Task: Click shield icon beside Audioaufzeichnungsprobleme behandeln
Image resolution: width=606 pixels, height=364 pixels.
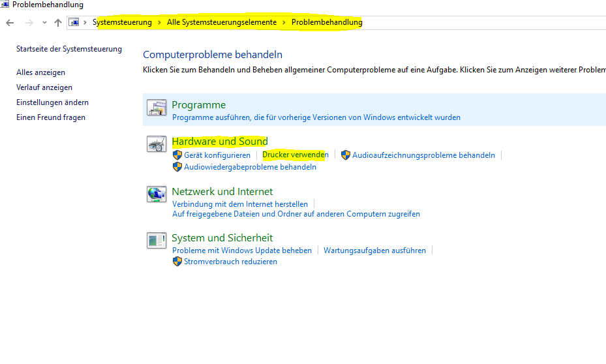Action: tap(346, 155)
